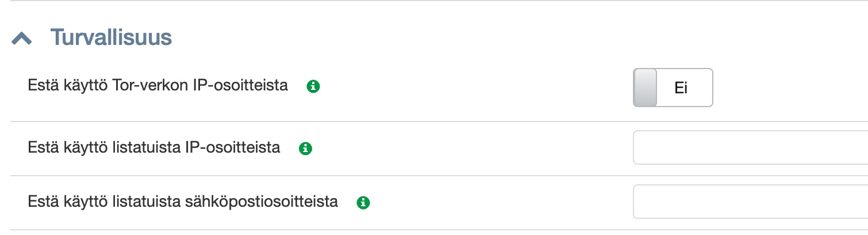Click info icon next to listatuista sähköpostiosoitteista
Image resolution: width=868 pixels, height=235 pixels.
[363, 203]
